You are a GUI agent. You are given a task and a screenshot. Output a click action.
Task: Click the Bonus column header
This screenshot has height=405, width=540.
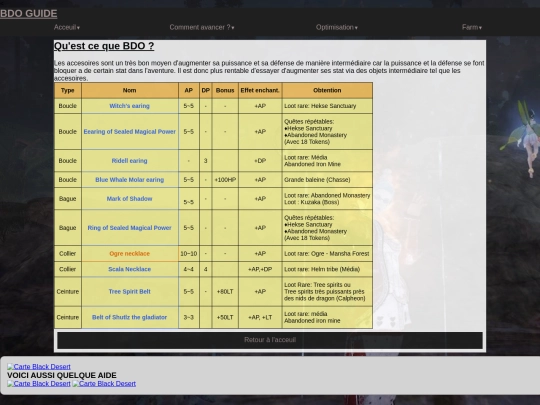pyautogui.click(x=225, y=91)
